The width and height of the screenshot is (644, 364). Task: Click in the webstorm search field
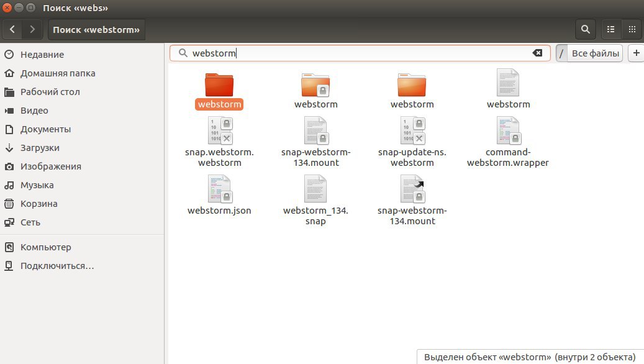click(360, 53)
